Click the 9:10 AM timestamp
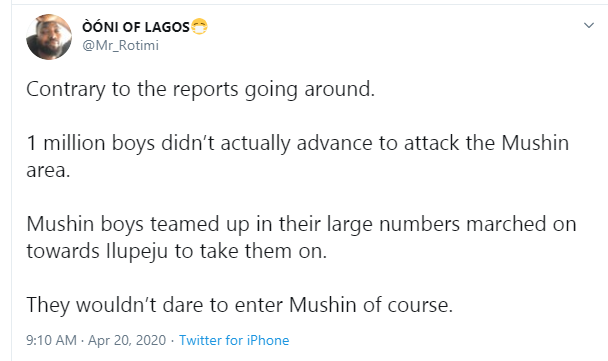Viewport: 608px width, 361px height. click(x=51, y=340)
